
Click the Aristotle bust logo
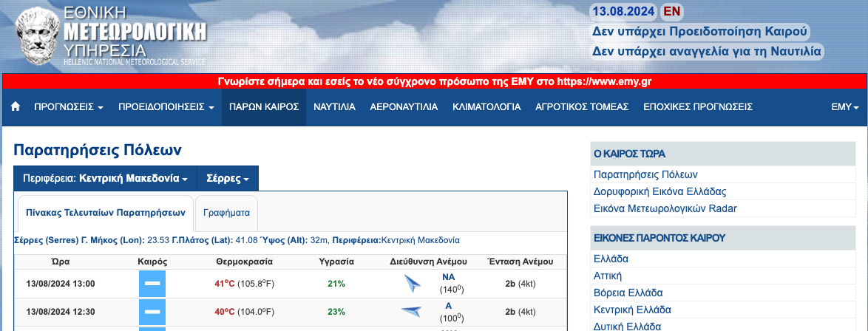pyautogui.click(x=38, y=35)
